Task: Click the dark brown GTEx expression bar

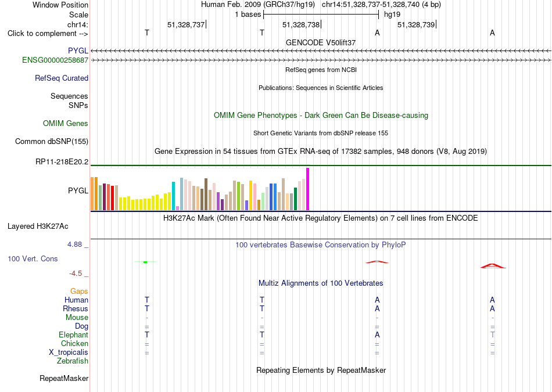Action: click(x=206, y=194)
